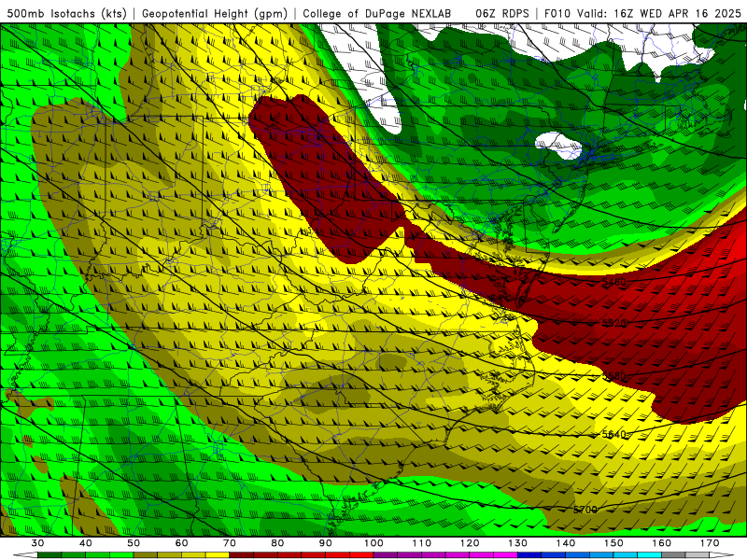Click the legend value 140
Viewport: 747px width, 560px height.
tap(566, 543)
